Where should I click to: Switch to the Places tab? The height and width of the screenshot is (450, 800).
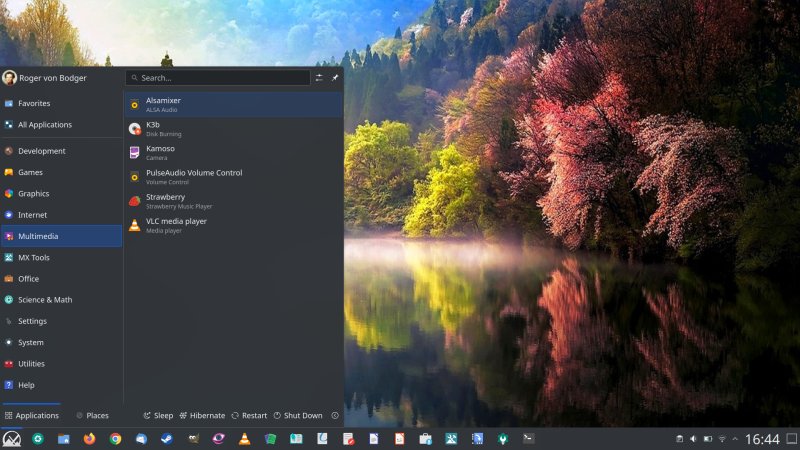tap(92, 415)
